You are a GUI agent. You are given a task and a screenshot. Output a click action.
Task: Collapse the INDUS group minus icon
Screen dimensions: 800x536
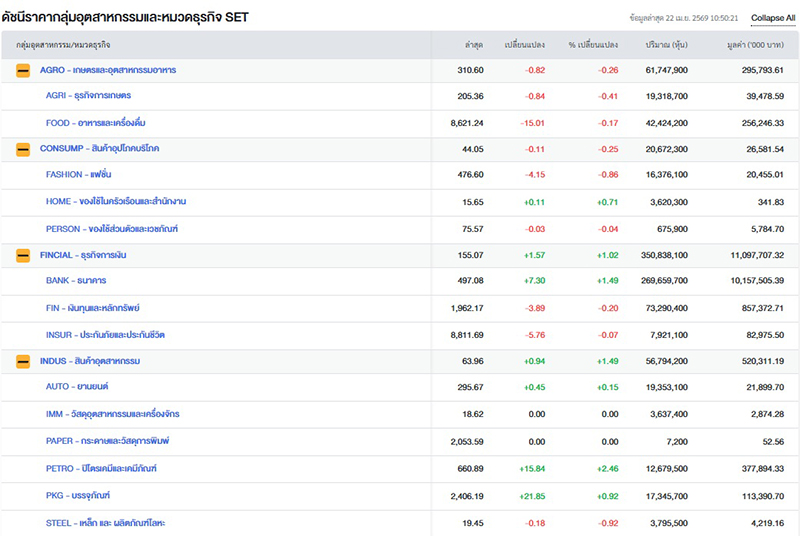[23, 361]
